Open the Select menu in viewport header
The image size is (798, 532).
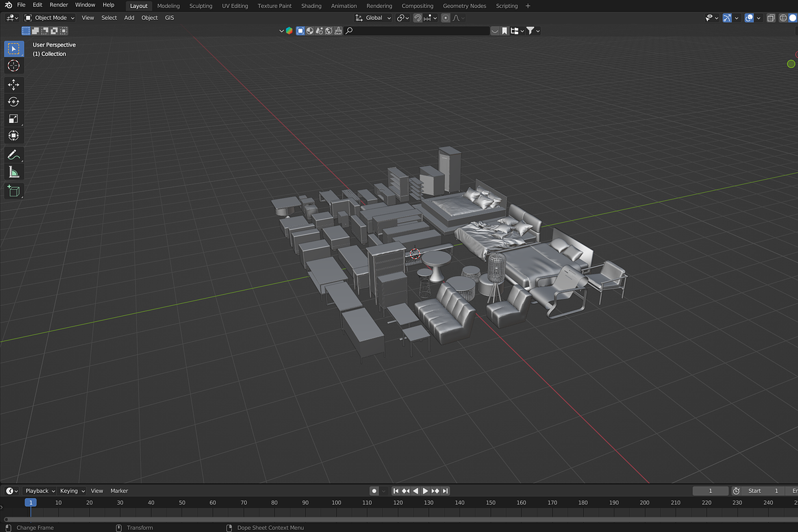[109, 18]
